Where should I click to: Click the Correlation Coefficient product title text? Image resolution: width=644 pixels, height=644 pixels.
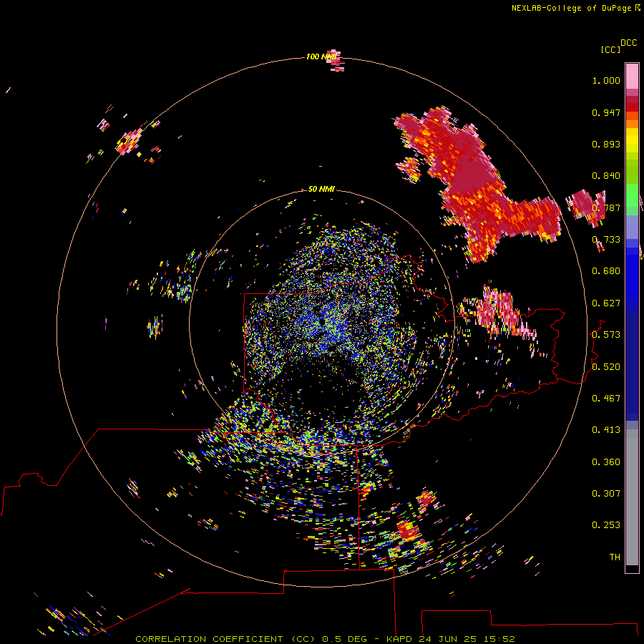[x=225, y=639]
